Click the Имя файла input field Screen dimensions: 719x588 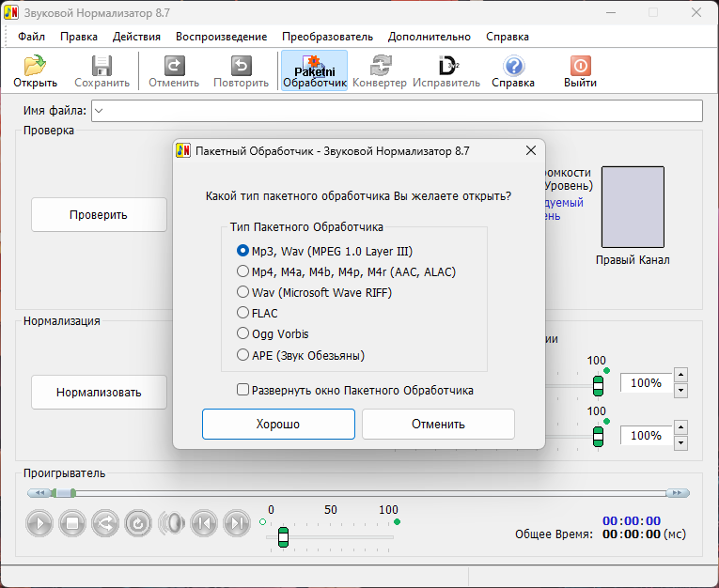pos(398,111)
